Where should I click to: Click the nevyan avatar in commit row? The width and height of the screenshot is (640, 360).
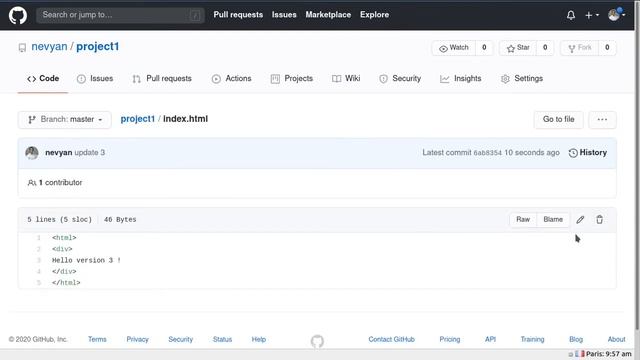pyautogui.click(x=32, y=153)
